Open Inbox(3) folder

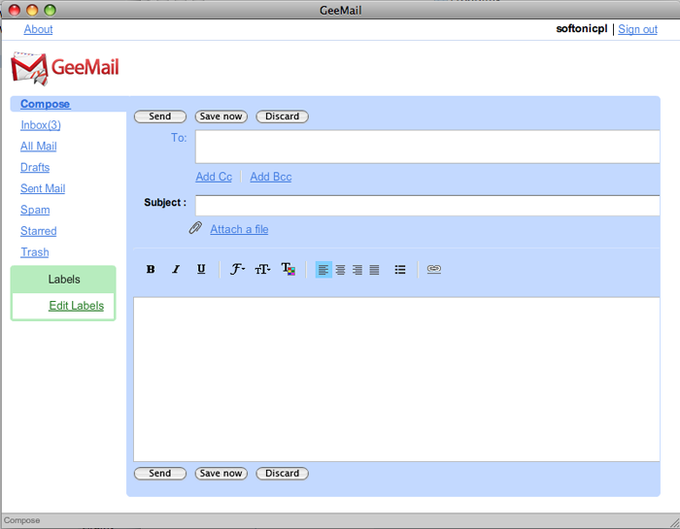(40, 125)
